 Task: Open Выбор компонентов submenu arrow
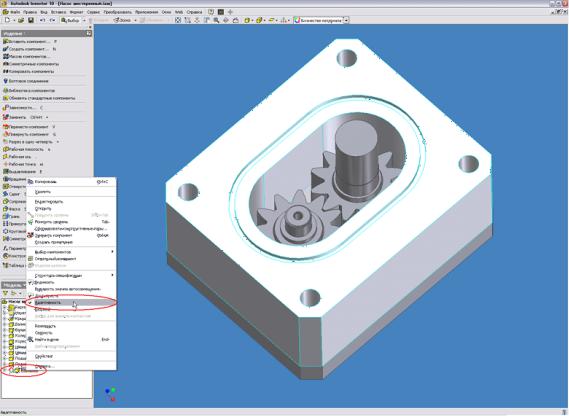(112, 252)
